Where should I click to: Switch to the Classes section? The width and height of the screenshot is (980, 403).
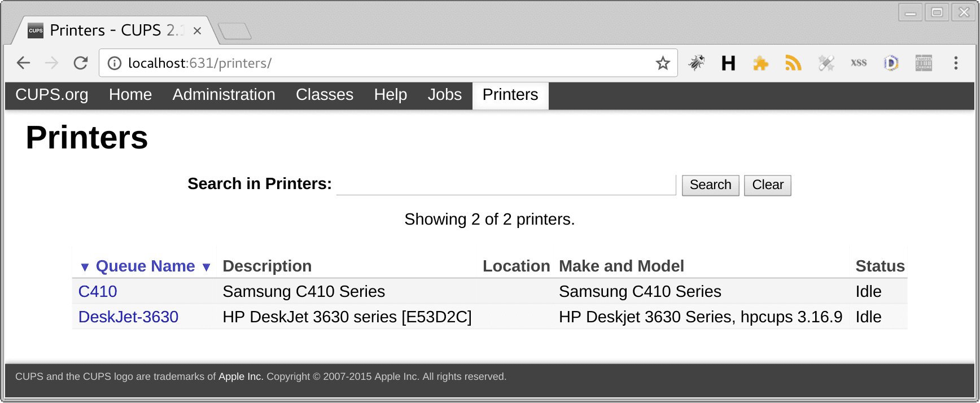pos(325,95)
